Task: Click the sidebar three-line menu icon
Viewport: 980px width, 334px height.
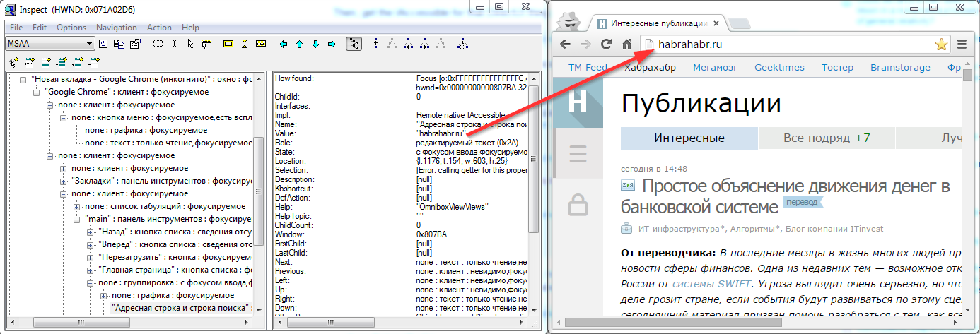Action: click(x=578, y=153)
